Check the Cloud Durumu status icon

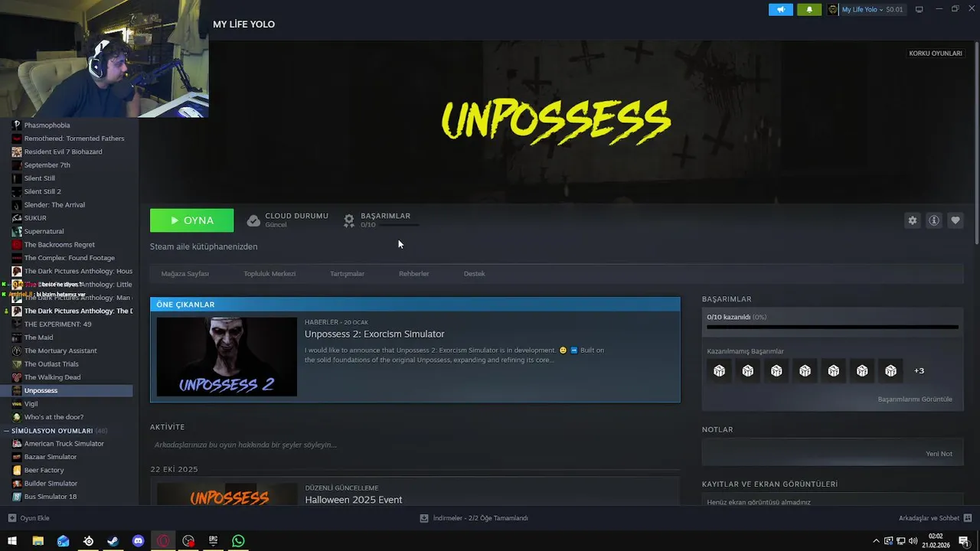253,220
